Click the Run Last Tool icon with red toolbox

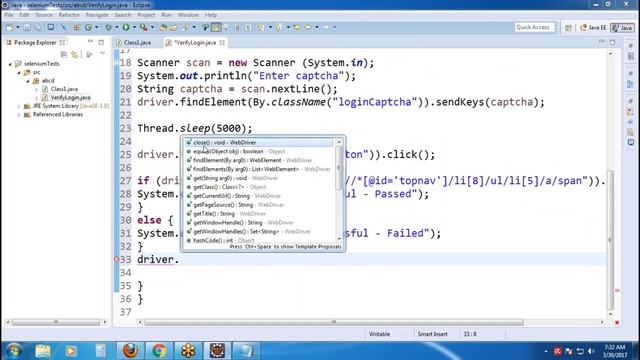[x=144, y=27]
